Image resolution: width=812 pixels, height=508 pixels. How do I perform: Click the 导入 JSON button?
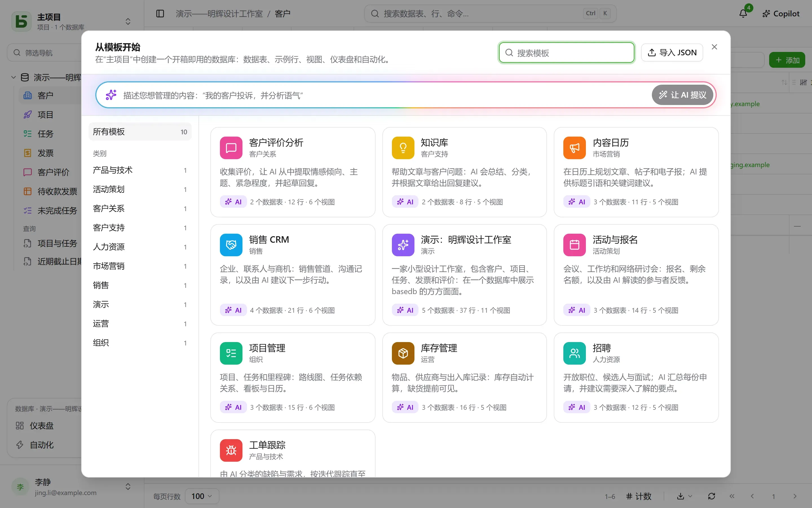(672, 52)
